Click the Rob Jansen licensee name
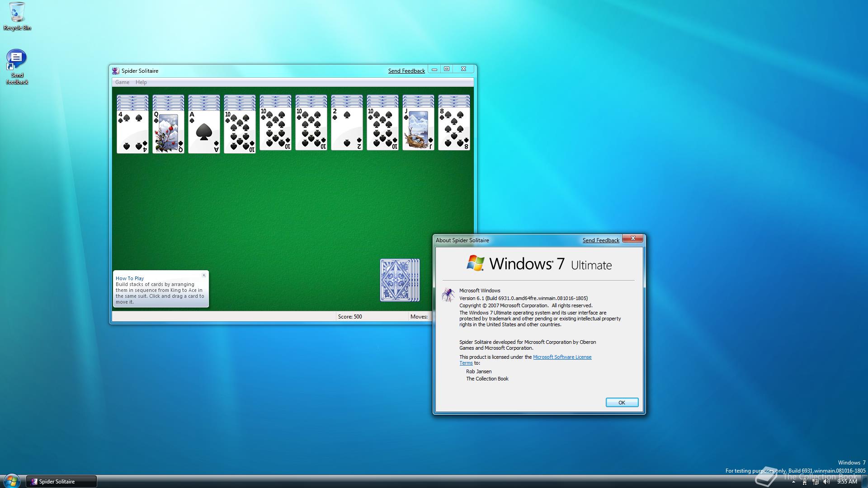 click(x=479, y=371)
